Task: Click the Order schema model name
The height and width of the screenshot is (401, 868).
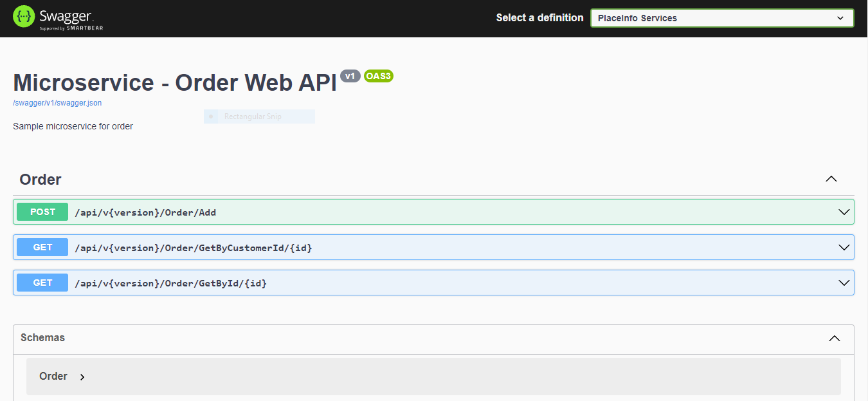Action: tap(53, 376)
